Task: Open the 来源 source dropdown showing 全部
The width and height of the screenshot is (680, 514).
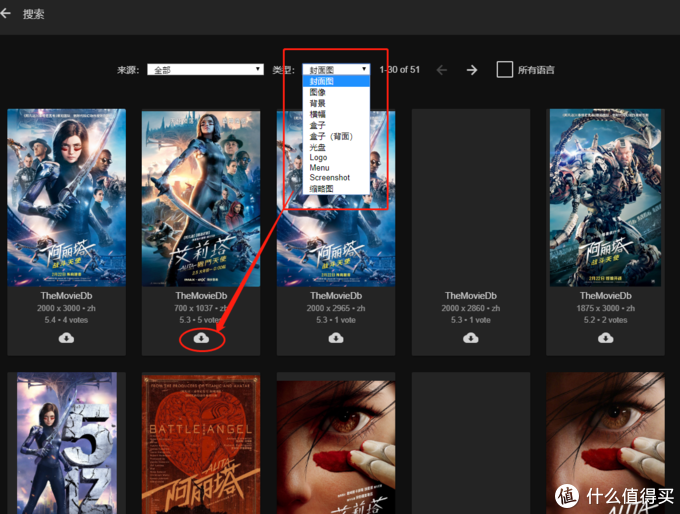Action: [x=205, y=69]
